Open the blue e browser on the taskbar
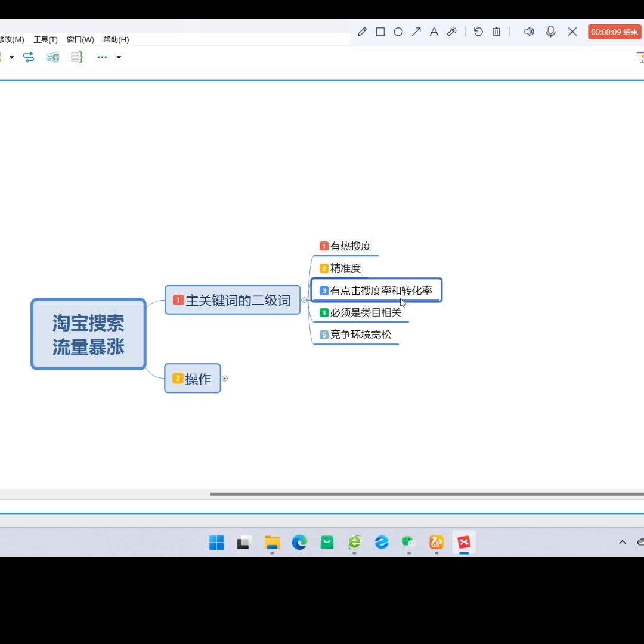This screenshot has height=644, width=644. (382, 543)
